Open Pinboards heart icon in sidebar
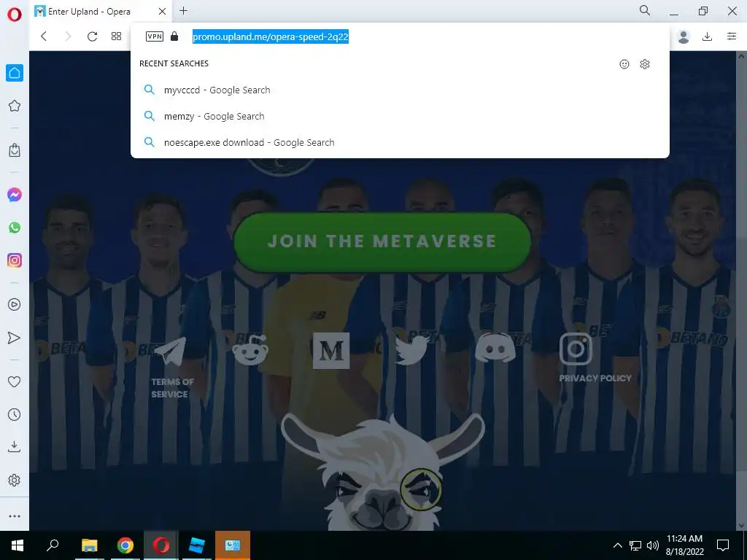Screen dimensions: 747x560 (x=15, y=381)
